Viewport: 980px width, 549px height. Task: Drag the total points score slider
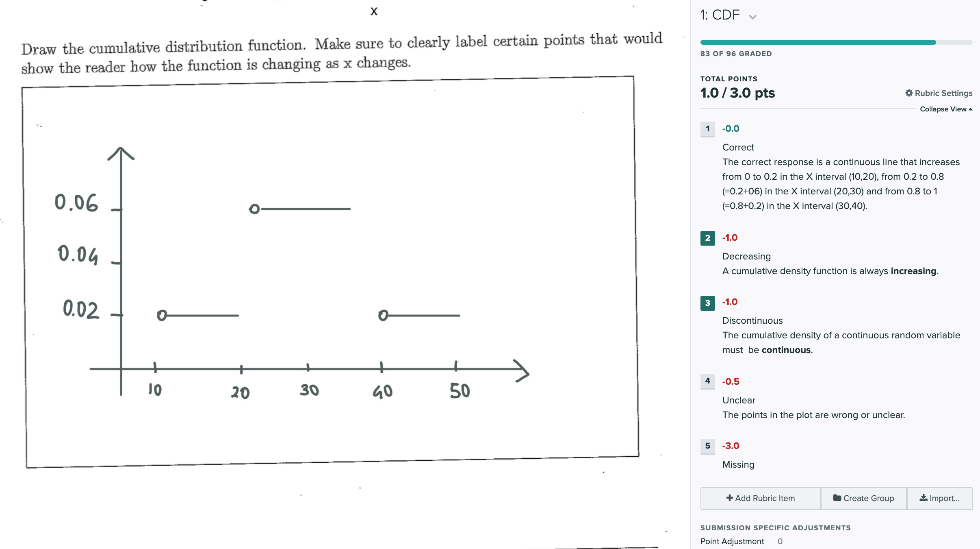click(x=932, y=42)
